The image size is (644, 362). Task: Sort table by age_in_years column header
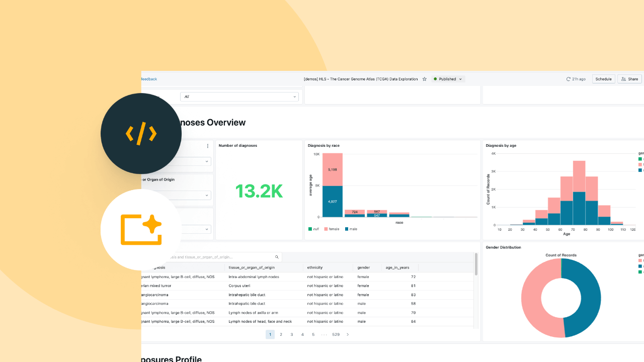pyautogui.click(x=398, y=267)
